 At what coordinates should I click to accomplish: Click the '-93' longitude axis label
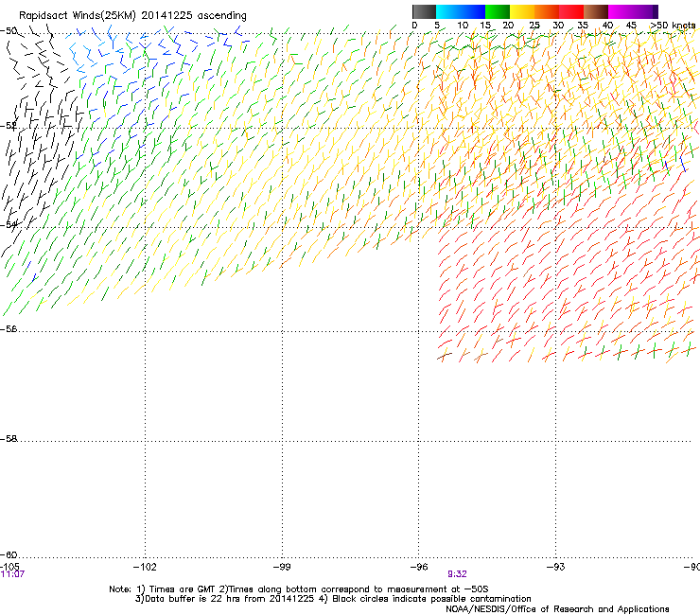click(555, 567)
